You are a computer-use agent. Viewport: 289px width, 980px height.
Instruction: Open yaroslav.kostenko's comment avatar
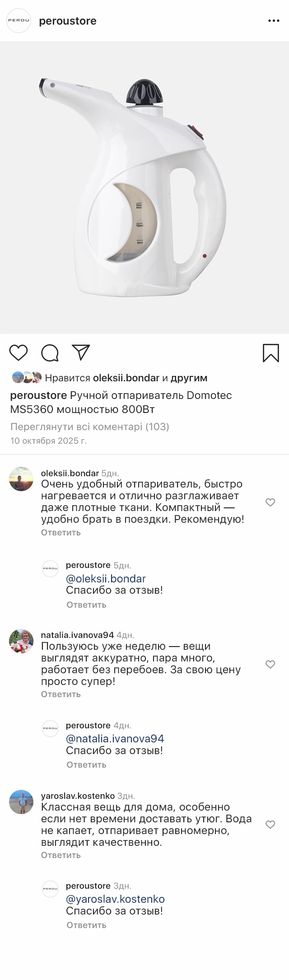pyautogui.click(x=21, y=802)
